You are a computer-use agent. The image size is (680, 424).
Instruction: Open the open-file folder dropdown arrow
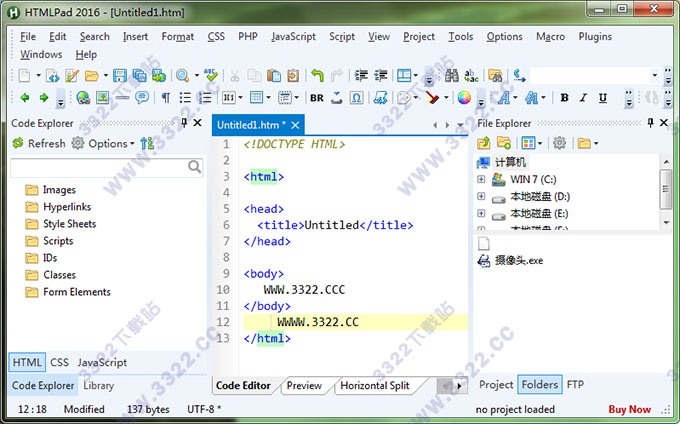[x=105, y=75]
